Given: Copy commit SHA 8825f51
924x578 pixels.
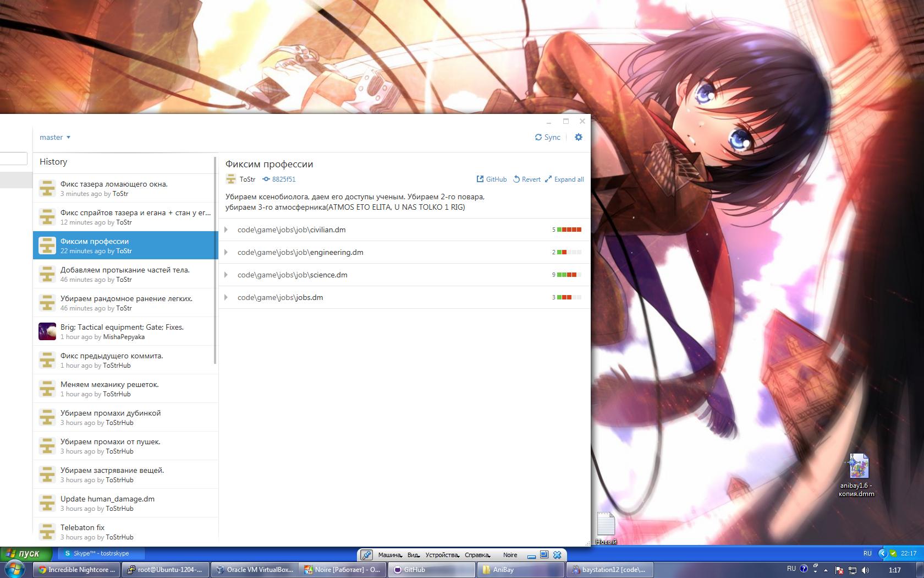Looking at the screenshot, I should (x=279, y=179).
